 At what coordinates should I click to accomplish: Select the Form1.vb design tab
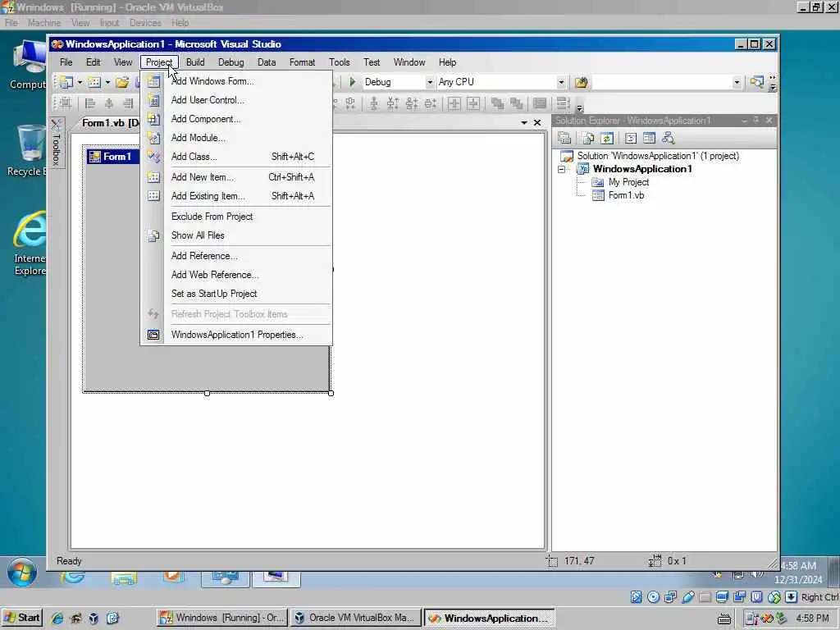click(x=110, y=123)
